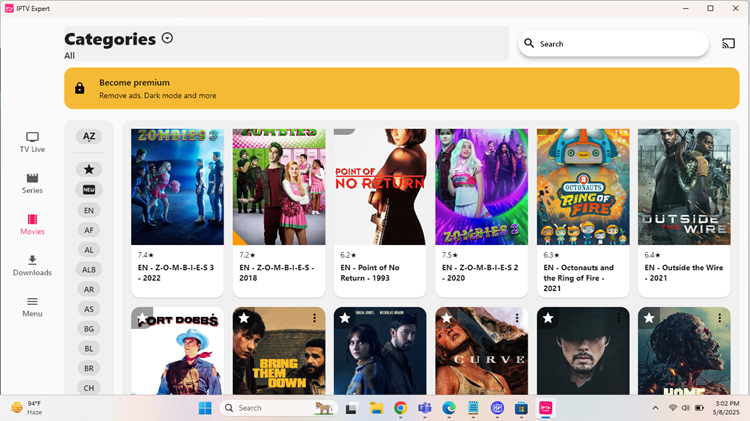750x421 pixels.
Task: Open three-dot menu on black hat poster
Action: 618,318
